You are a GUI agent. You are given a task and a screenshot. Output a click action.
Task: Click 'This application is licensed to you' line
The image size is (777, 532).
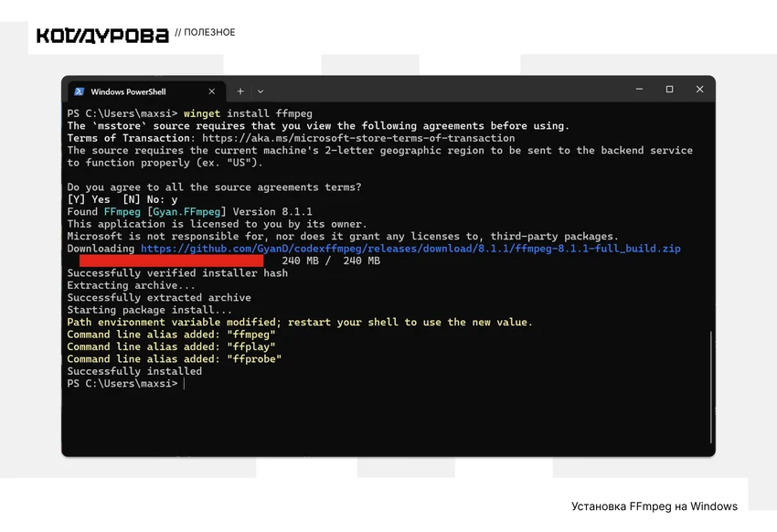pyautogui.click(x=217, y=224)
